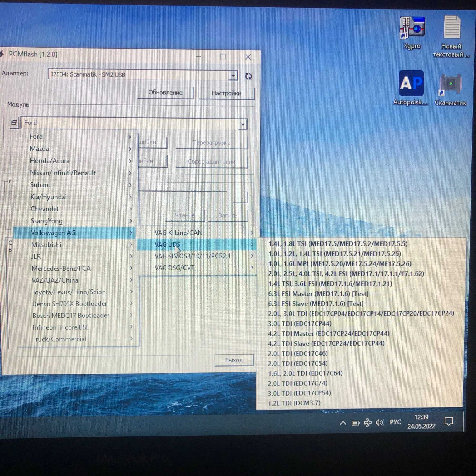Click the Чтение button
The height and width of the screenshot is (476, 476).
(x=185, y=215)
